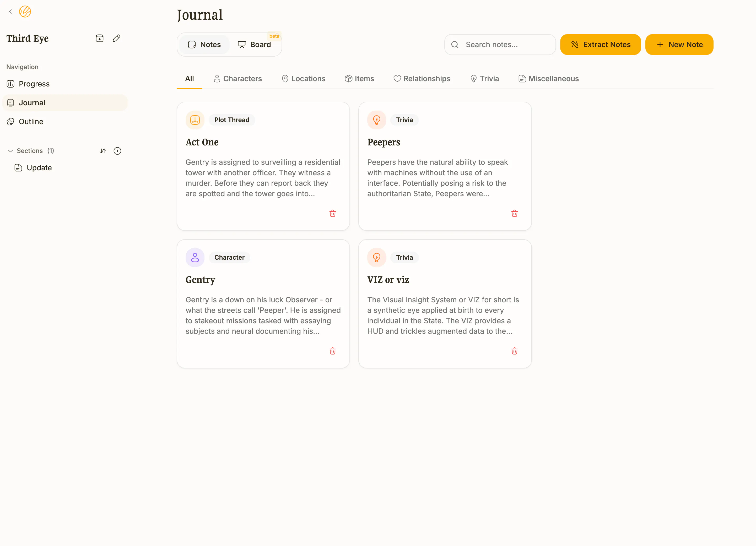Click the lightbulb icon on Peepers card
This screenshot has height=546, width=756.
coord(377,120)
